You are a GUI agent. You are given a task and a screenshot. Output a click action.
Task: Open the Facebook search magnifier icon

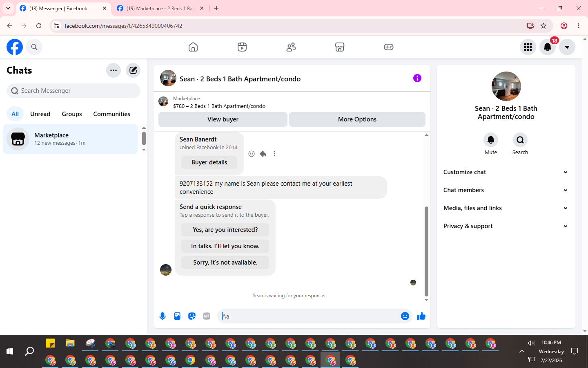click(x=34, y=47)
